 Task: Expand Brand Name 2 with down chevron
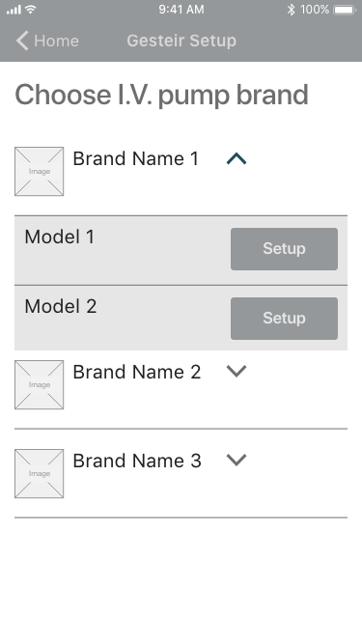point(237,371)
